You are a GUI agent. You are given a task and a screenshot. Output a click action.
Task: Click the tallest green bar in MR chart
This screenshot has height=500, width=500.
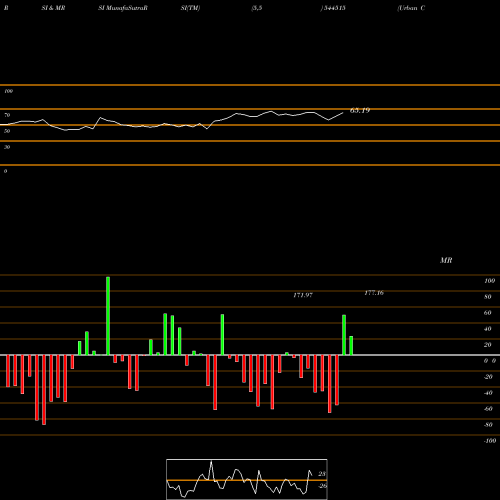tap(108, 316)
